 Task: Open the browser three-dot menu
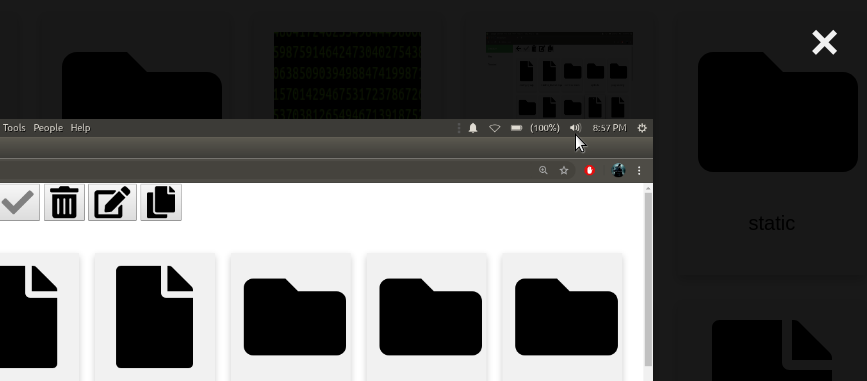pyautogui.click(x=639, y=170)
